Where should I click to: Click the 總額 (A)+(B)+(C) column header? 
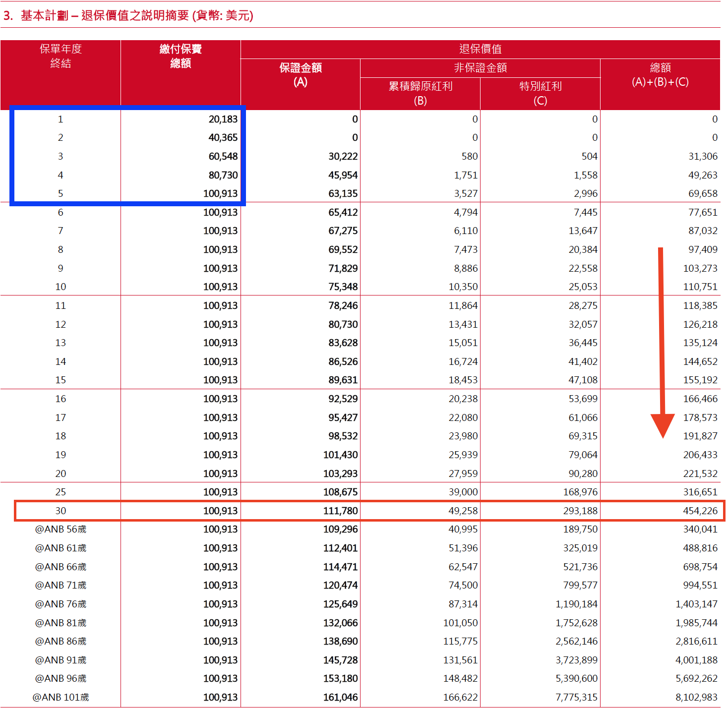click(x=660, y=75)
